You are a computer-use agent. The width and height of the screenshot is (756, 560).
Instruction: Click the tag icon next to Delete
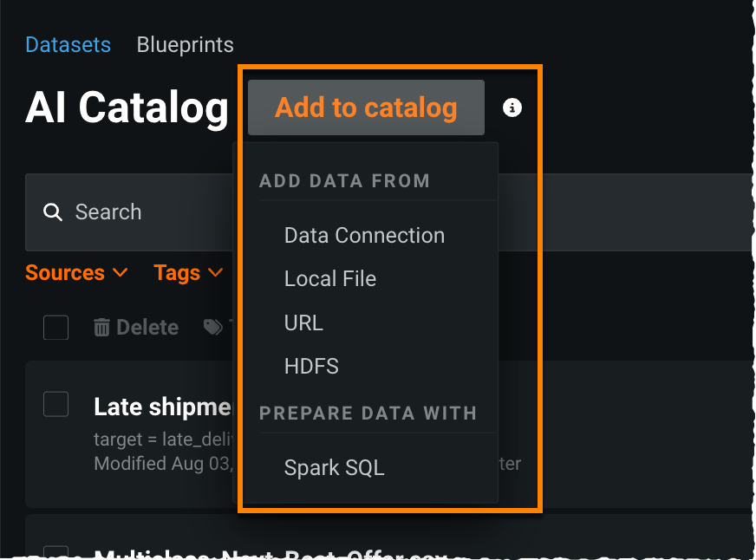[212, 328]
